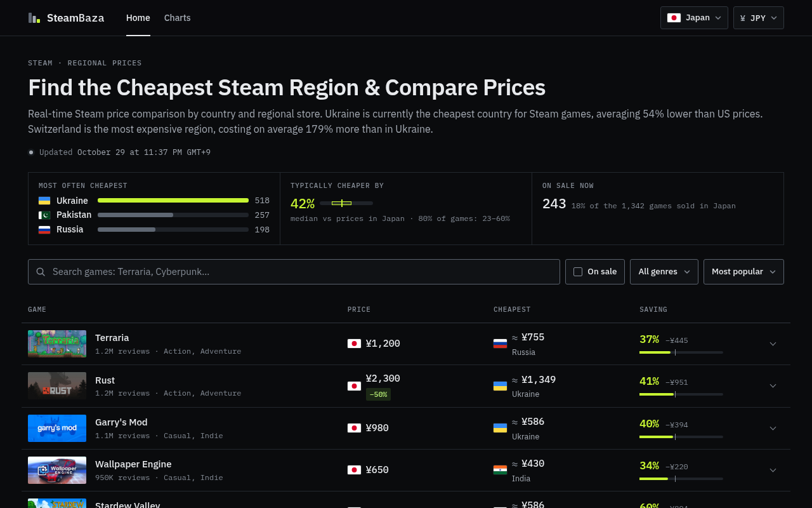Click the -50% discount badge on Rust

[378, 394]
